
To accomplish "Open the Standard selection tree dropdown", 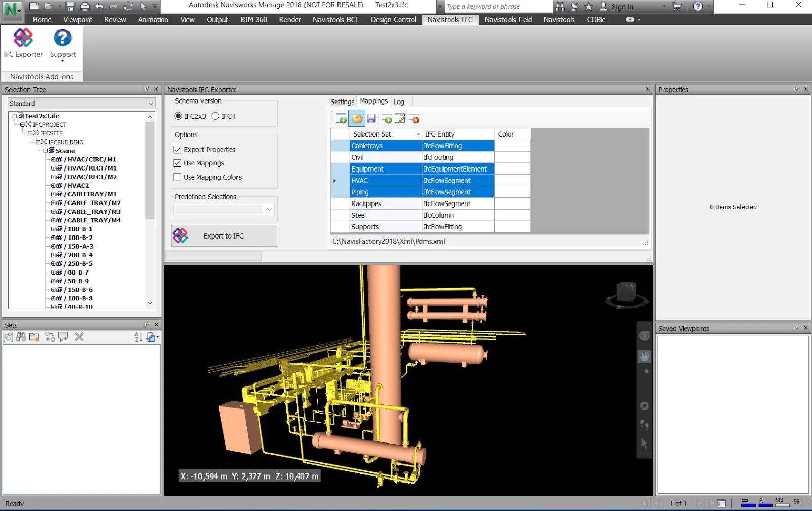I will 81,104.
